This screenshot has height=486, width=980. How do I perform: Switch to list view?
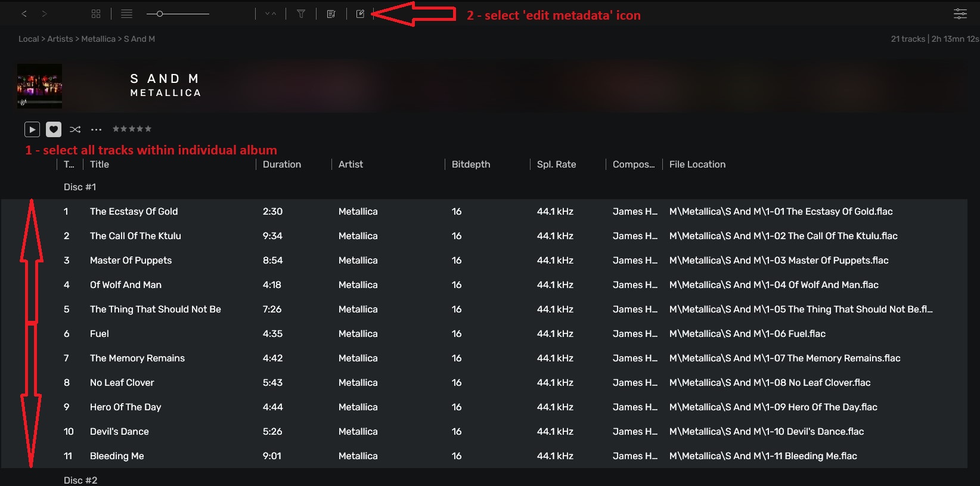coord(126,14)
